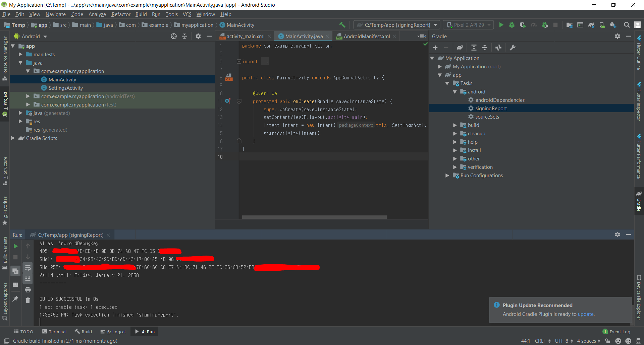The image size is (644, 345).
Task: Open the Pixel 2 API 29 device dropdown
Action: click(x=468, y=25)
